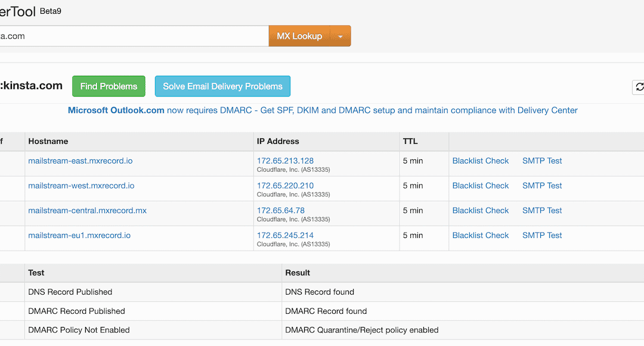Click the kinsta.com domain heading

[31, 85]
